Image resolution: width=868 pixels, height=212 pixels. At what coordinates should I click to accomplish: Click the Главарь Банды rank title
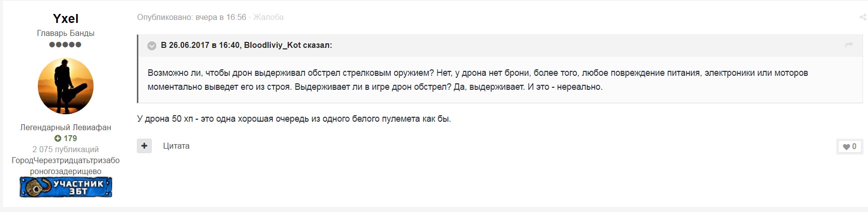66,33
